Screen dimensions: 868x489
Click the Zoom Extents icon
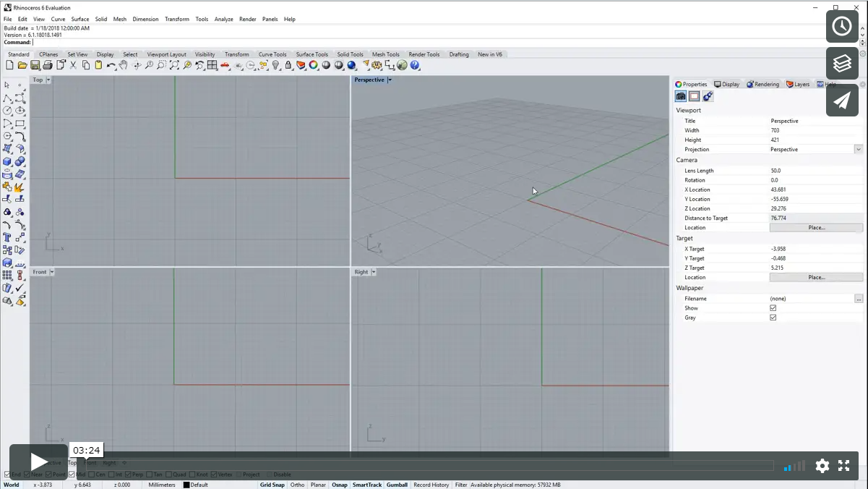[174, 65]
